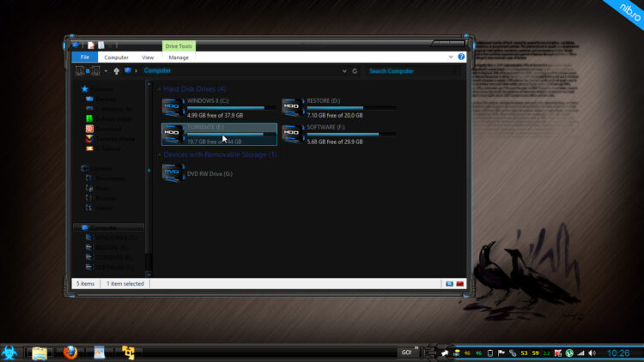
Task: Launch Firefox from the taskbar
Action: pyautogui.click(x=70, y=352)
